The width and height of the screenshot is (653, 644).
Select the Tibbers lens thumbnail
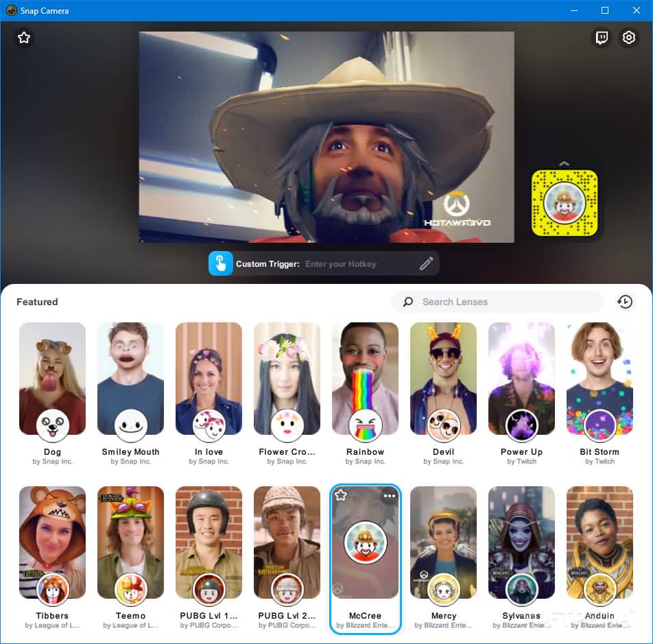pos(52,542)
